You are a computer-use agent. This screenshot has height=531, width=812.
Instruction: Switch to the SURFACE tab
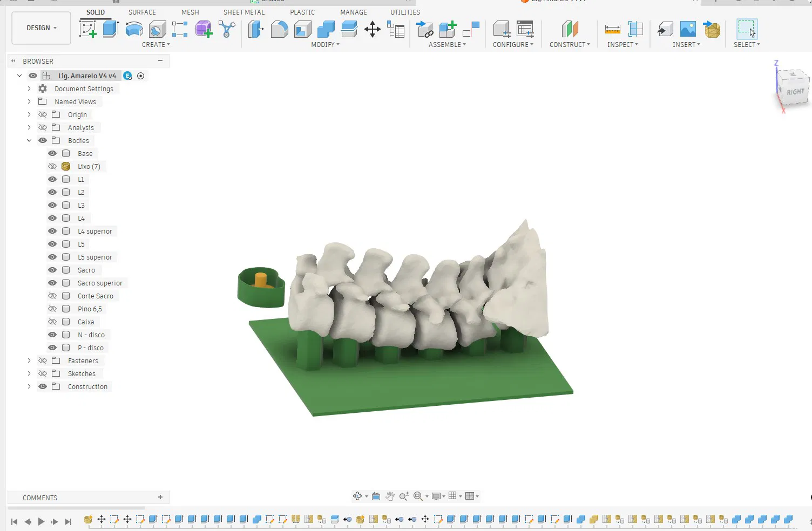142,12
